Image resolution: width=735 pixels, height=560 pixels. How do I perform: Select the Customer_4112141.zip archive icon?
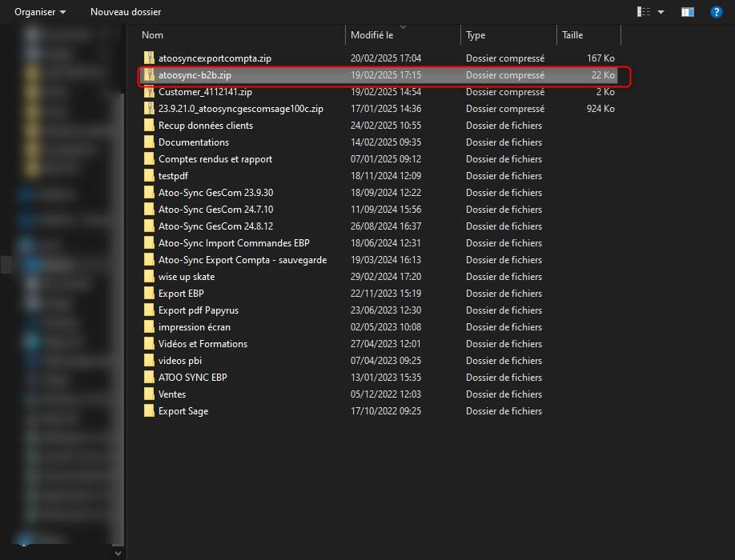coord(149,92)
